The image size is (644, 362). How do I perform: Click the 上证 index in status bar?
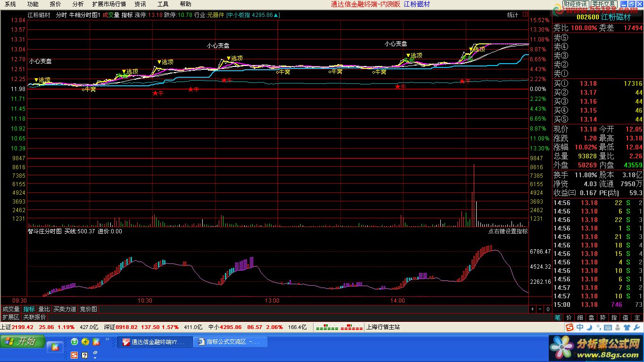[x=49, y=327]
